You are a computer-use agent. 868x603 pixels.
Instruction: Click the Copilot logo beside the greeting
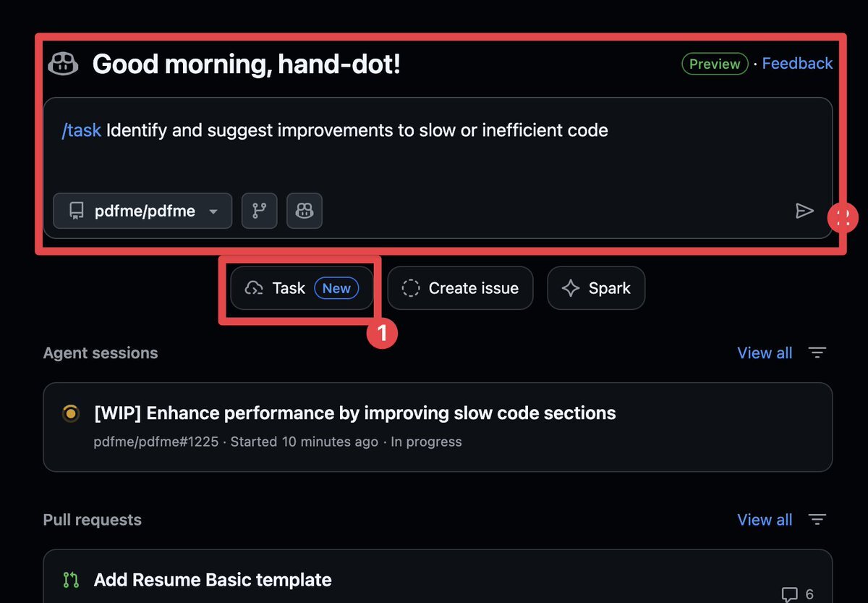tap(63, 64)
